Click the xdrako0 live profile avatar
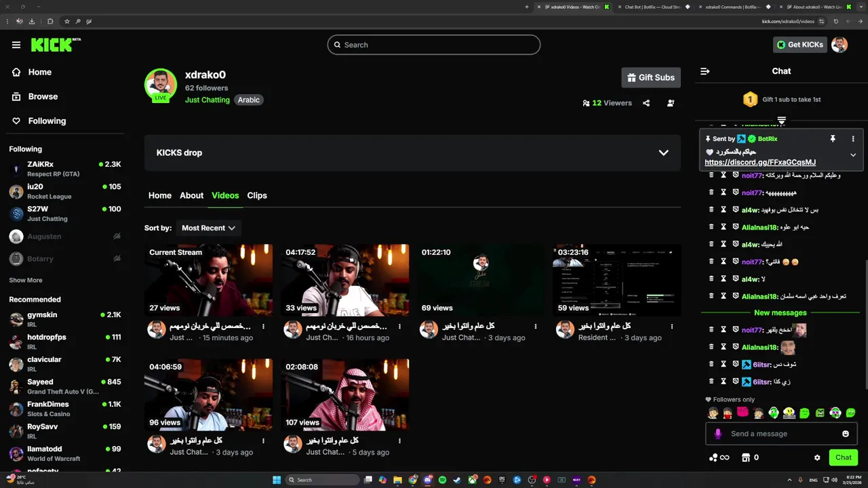868x488 pixels. point(161,85)
